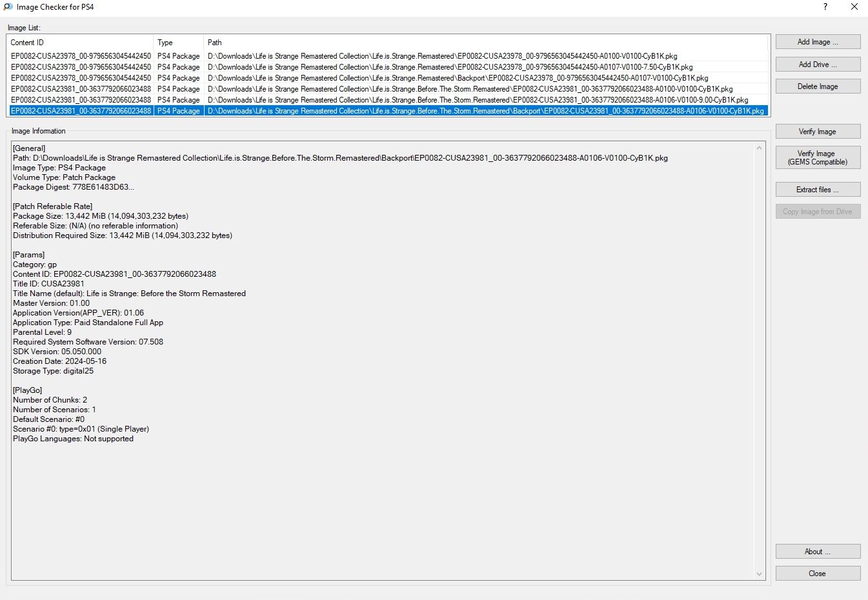Click the title bar help question mark
868x600 pixels.
pos(825,7)
